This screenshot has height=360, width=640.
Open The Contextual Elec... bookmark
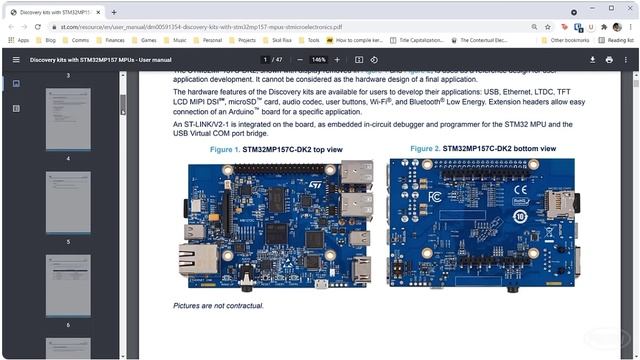(479, 40)
